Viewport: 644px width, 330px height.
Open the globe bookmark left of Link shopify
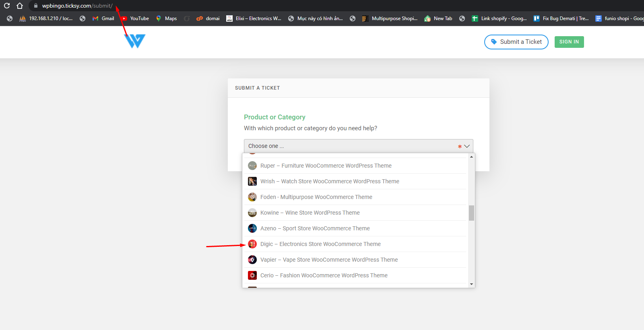(x=462, y=18)
